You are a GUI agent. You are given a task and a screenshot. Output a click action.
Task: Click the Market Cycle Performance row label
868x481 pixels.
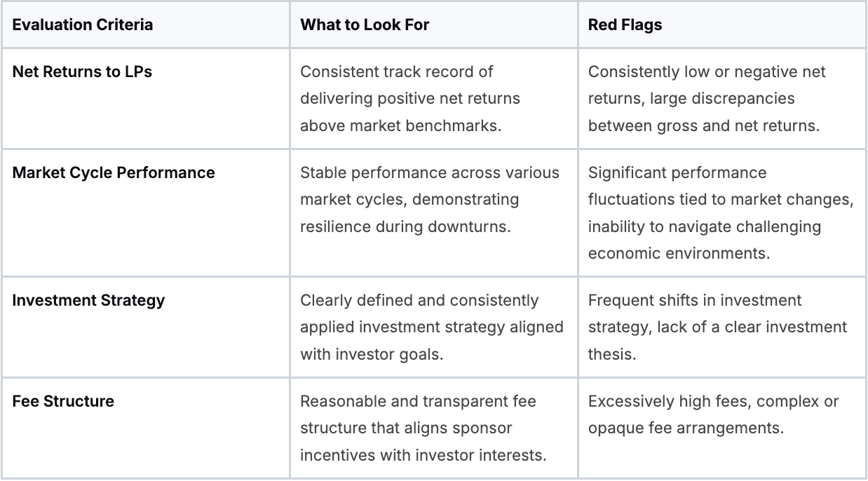coord(114,172)
